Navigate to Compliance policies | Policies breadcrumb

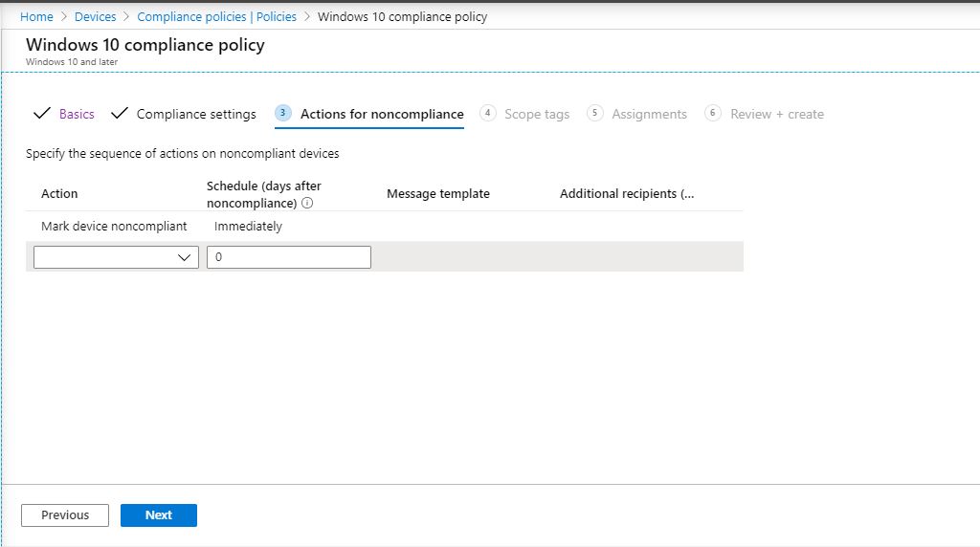coord(216,17)
